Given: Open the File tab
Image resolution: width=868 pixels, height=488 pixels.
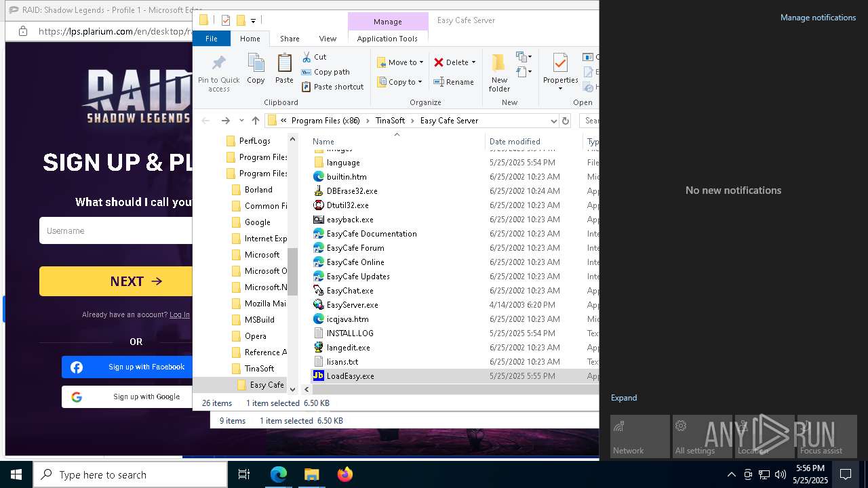Looking at the screenshot, I should pyautogui.click(x=212, y=39).
